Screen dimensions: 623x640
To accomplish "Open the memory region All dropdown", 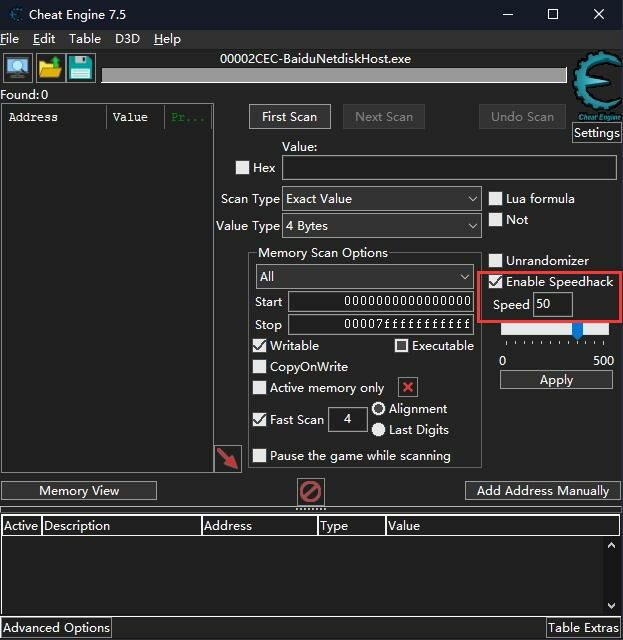I will coord(364,276).
